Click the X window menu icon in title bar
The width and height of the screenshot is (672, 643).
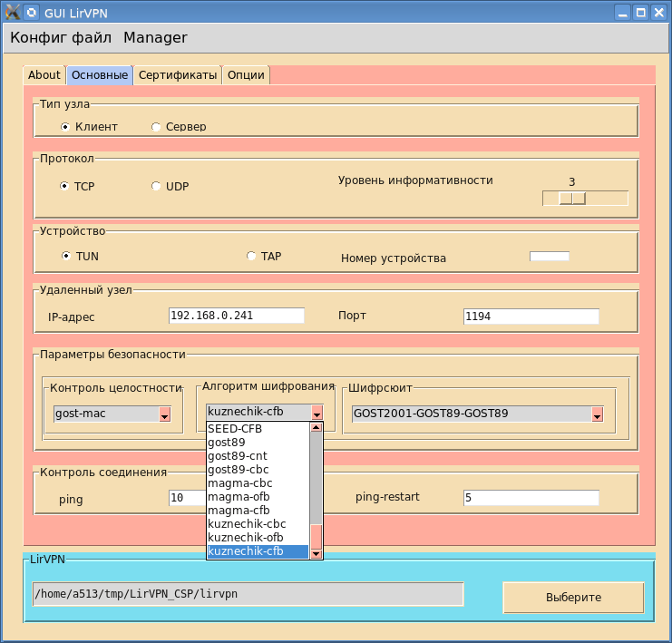coord(13,12)
